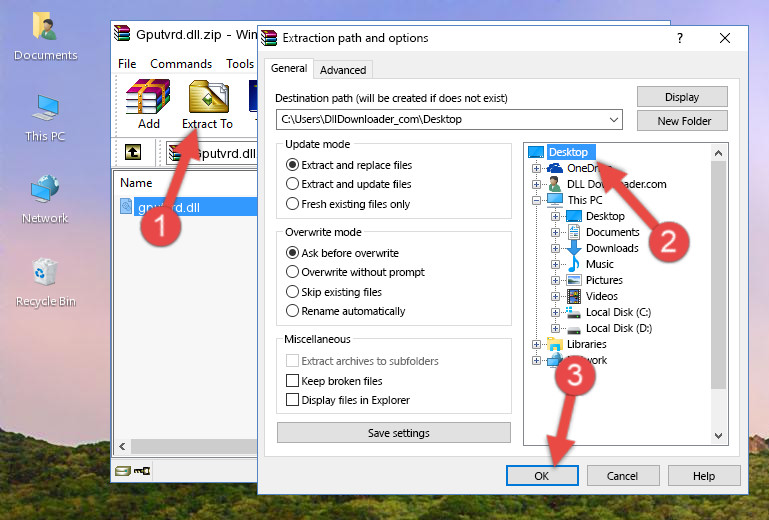Open the File menu in WinRAR
The width and height of the screenshot is (769, 520).
click(127, 64)
